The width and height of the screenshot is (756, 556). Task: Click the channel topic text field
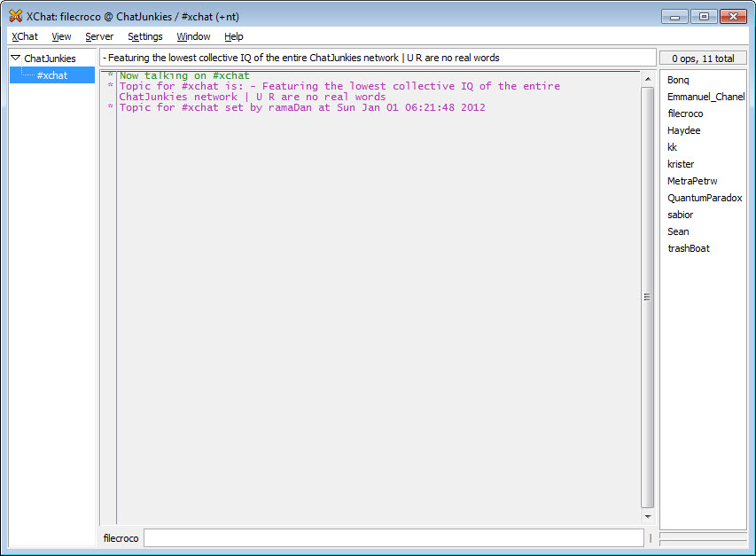click(378, 58)
